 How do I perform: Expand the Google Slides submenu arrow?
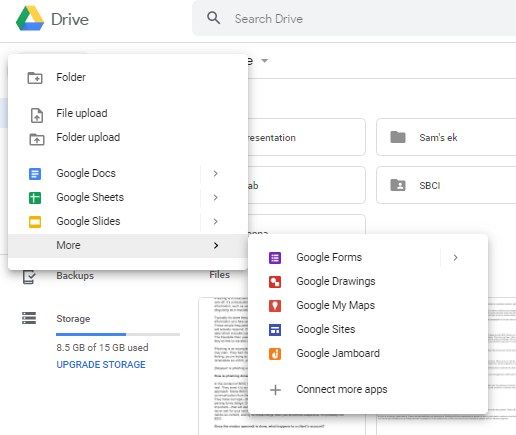pyautogui.click(x=216, y=222)
